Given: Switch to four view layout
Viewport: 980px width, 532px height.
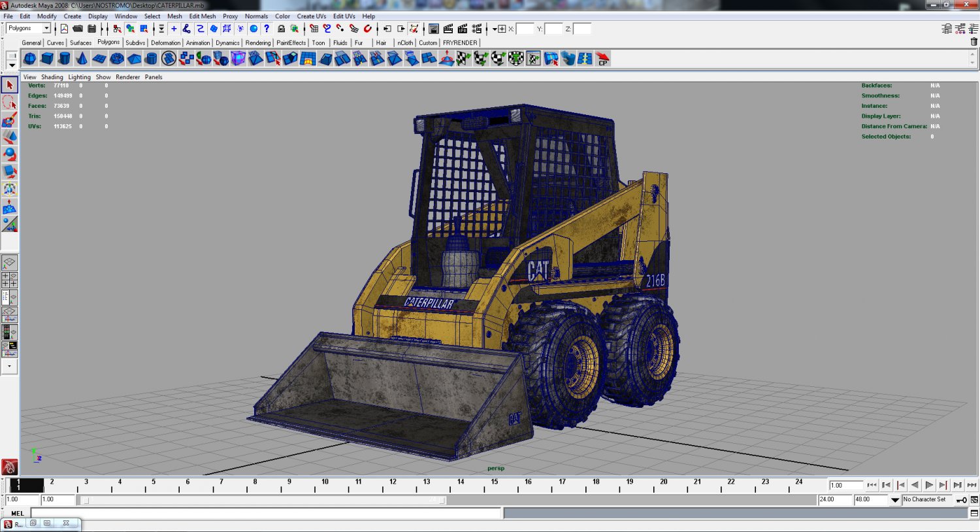Looking at the screenshot, I should pos(9,280).
